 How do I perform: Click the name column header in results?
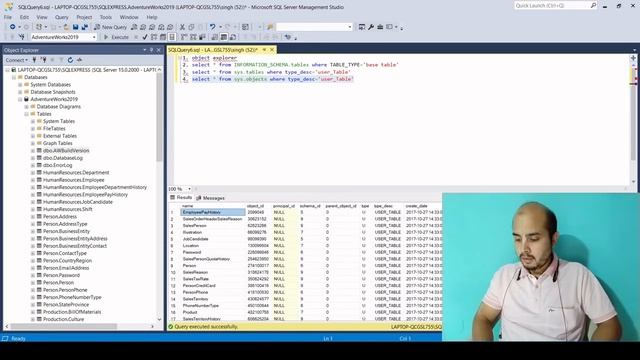pos(187,206)
